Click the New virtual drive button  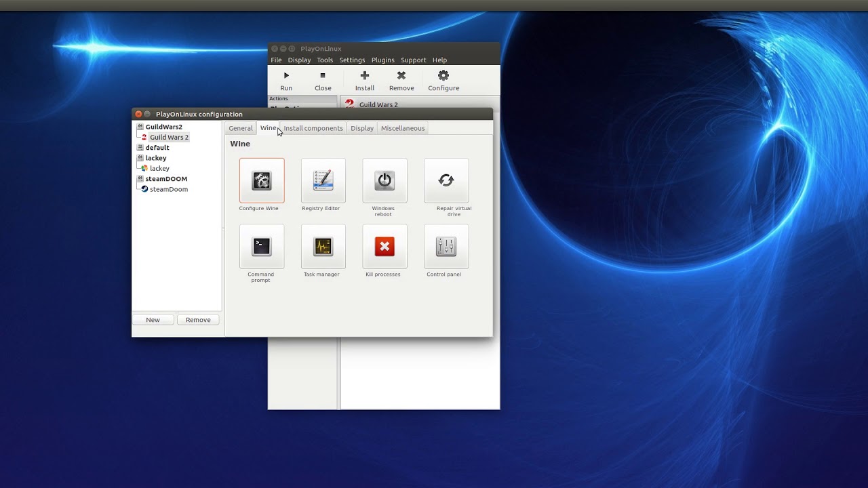coord(153,320)
